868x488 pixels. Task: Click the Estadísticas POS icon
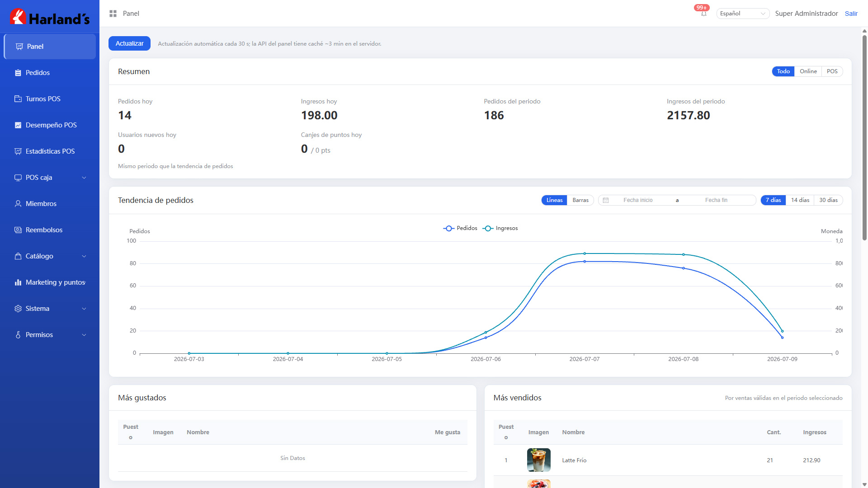18,151
